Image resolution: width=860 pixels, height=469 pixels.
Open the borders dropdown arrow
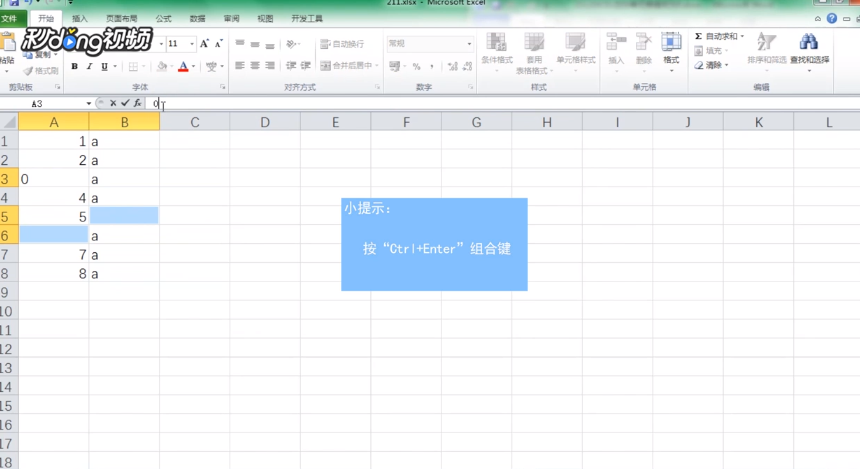144,66
